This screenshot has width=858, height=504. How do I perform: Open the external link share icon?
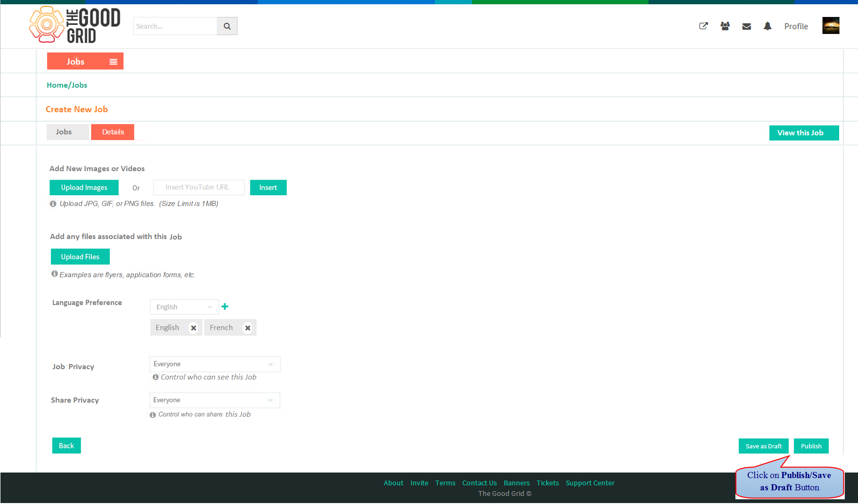coord(703,26)
